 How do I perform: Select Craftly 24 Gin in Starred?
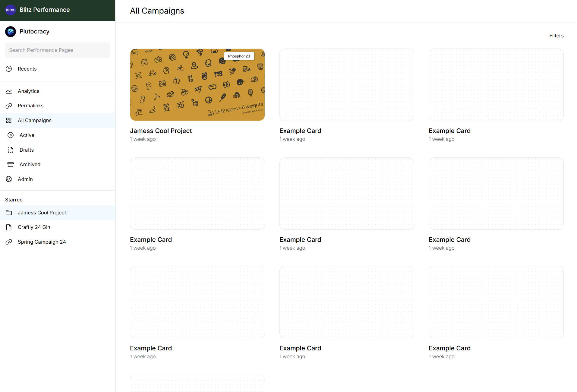coord(34,227)
